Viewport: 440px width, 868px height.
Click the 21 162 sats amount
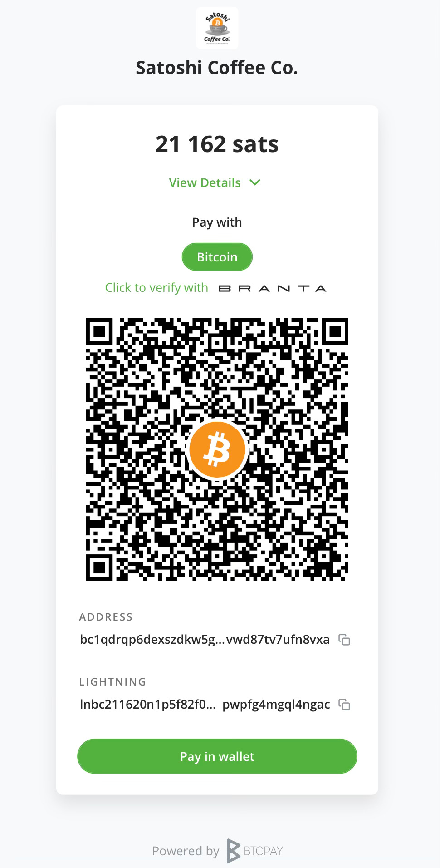pyautogui.click(x=217, y=144)
